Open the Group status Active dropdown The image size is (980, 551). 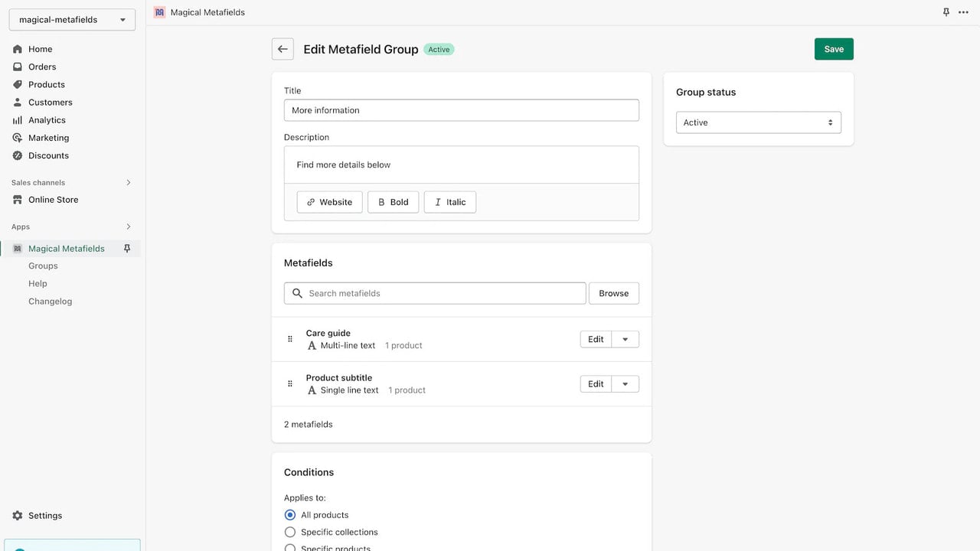click(759, 122)
